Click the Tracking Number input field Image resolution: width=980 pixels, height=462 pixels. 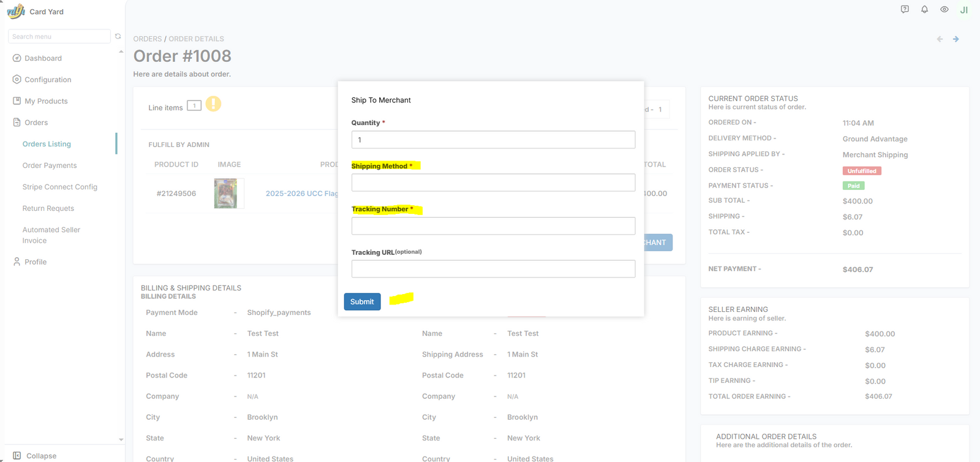click(x=493, y=226)
